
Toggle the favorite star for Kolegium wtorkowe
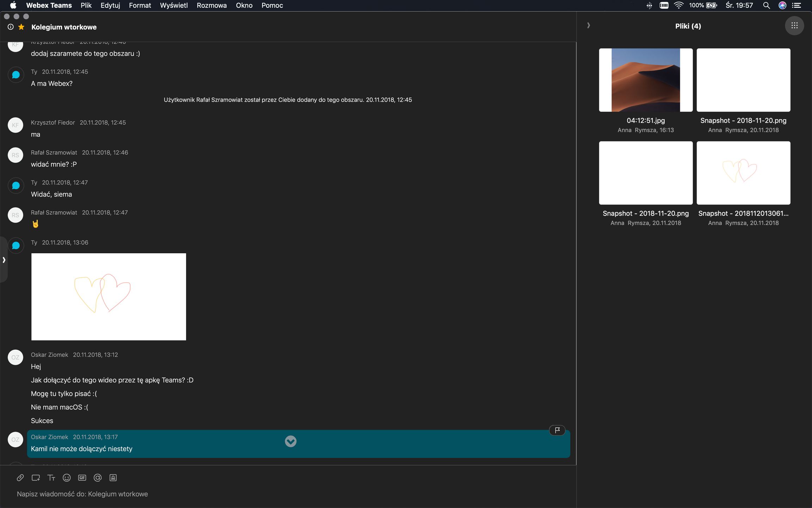click(x=21, y=27)
